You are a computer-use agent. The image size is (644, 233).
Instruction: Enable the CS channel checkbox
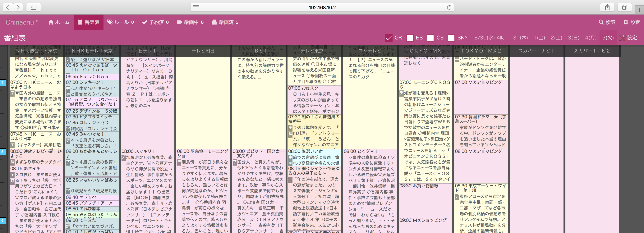(x=430, y=38)
